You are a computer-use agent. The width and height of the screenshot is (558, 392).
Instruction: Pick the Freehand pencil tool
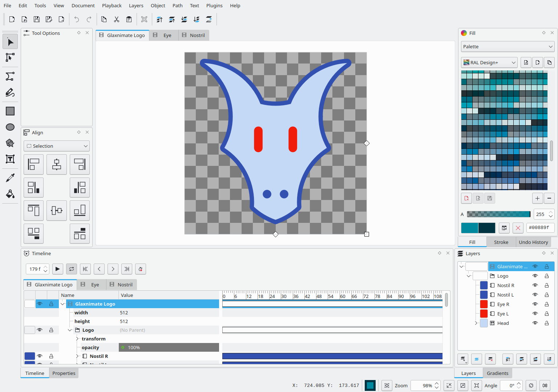(x=10, y=92)
